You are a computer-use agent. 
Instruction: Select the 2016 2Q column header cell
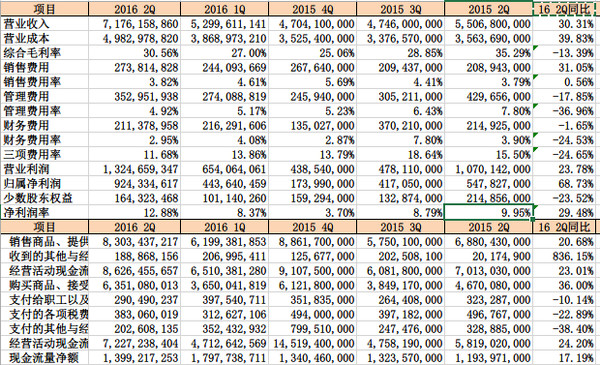click(135, 9)
